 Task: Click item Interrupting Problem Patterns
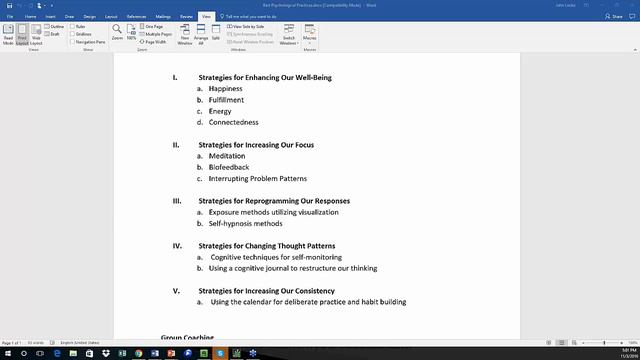[258, 179]
